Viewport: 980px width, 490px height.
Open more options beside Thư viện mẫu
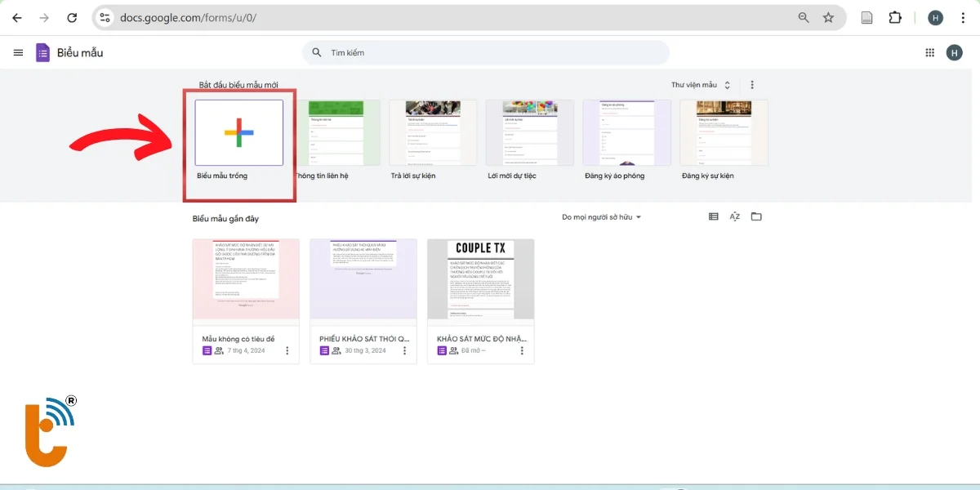(x=752, y=85)
